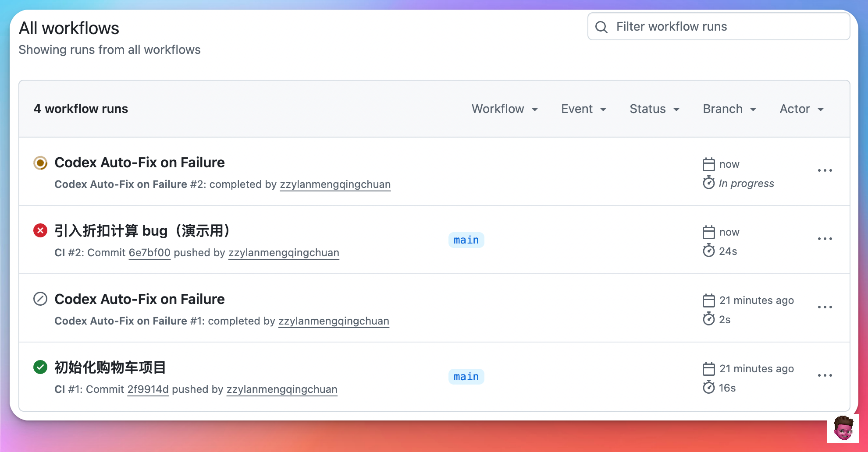Click the 24s duration text
This screenshot has width=868, height=452.
(728, 251)
